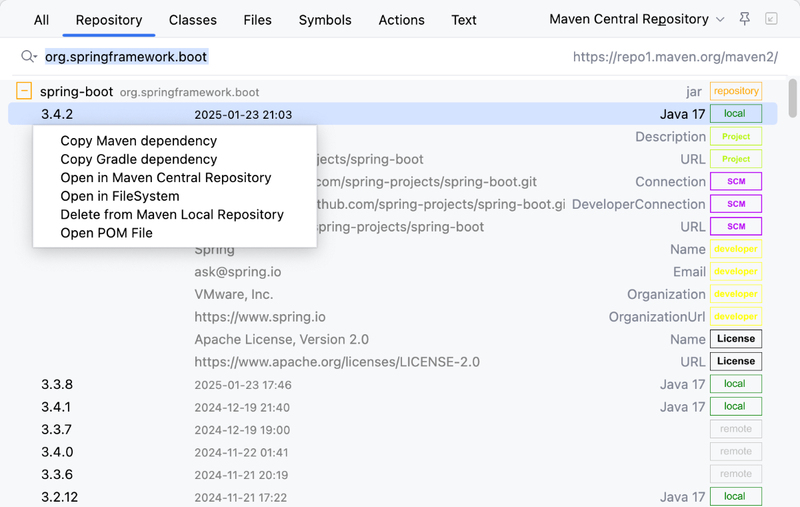The image size is (800, 507).
Task: Select version 3.4.0 row
Action: point(392,451)
